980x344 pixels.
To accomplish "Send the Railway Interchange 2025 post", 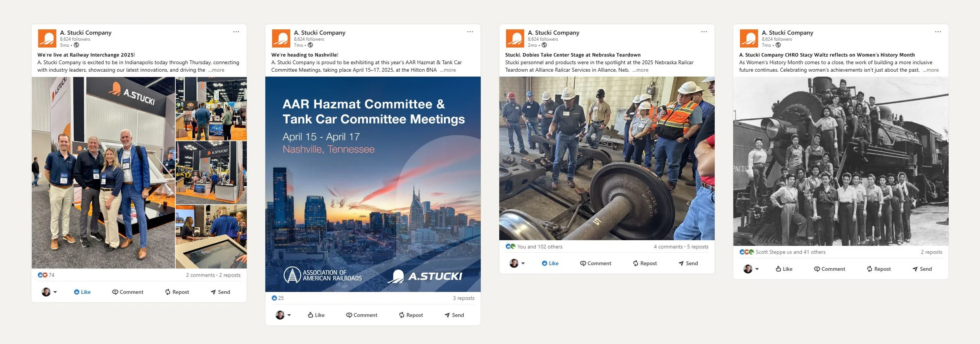I will coord(220,292).
